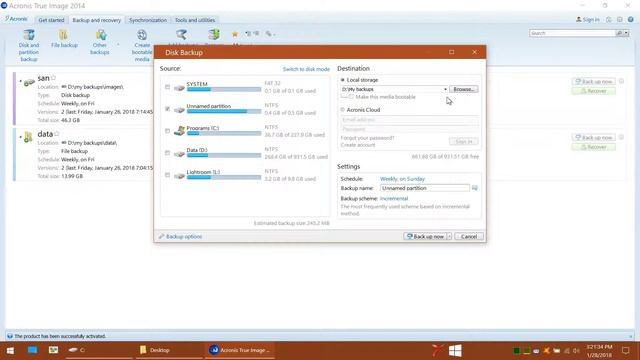Star the san backup as favorite
This screenshot has width=640, height=360.
53,78
